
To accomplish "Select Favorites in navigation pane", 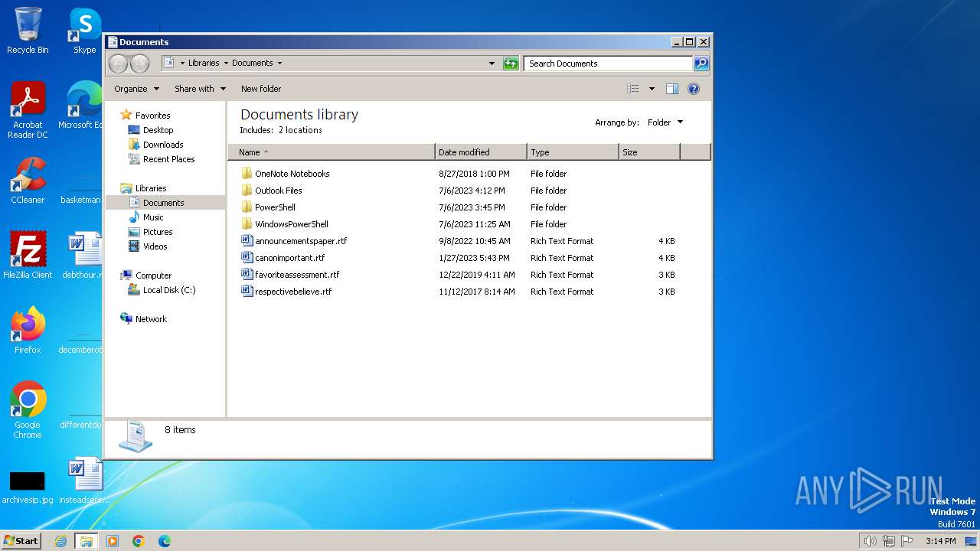I will pyautogui.click(x=152, y=116).
